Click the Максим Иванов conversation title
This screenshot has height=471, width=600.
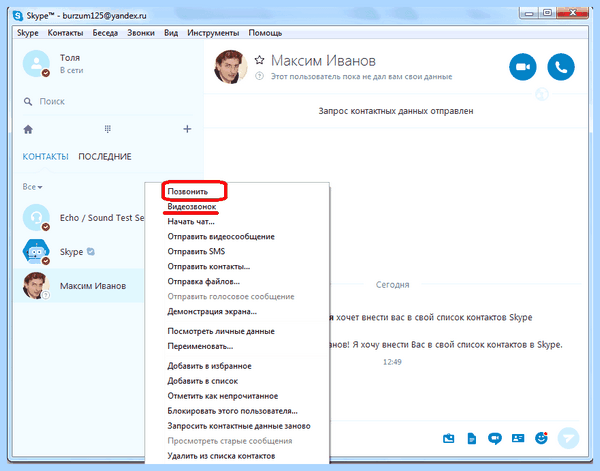(x=323, y=60)
